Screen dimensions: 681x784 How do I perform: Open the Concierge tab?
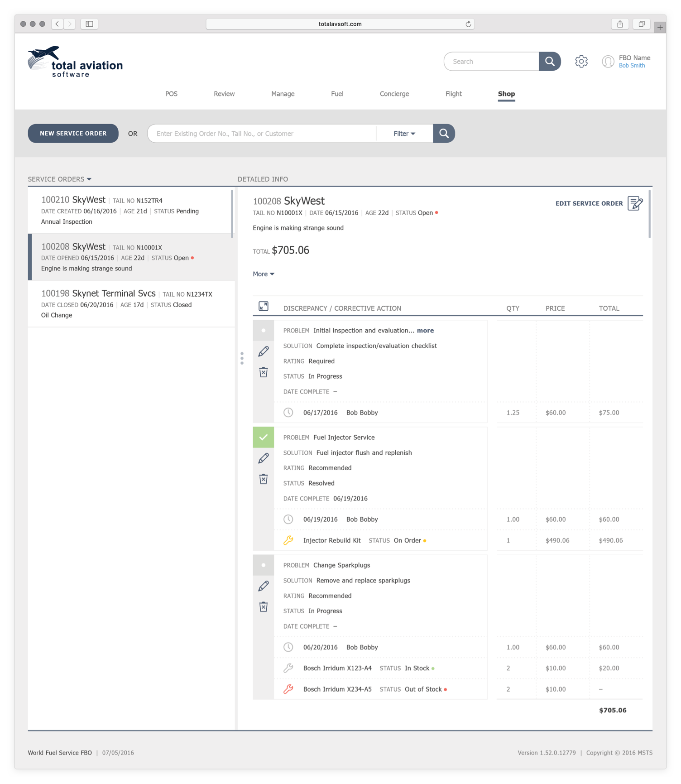click(394, 94)
